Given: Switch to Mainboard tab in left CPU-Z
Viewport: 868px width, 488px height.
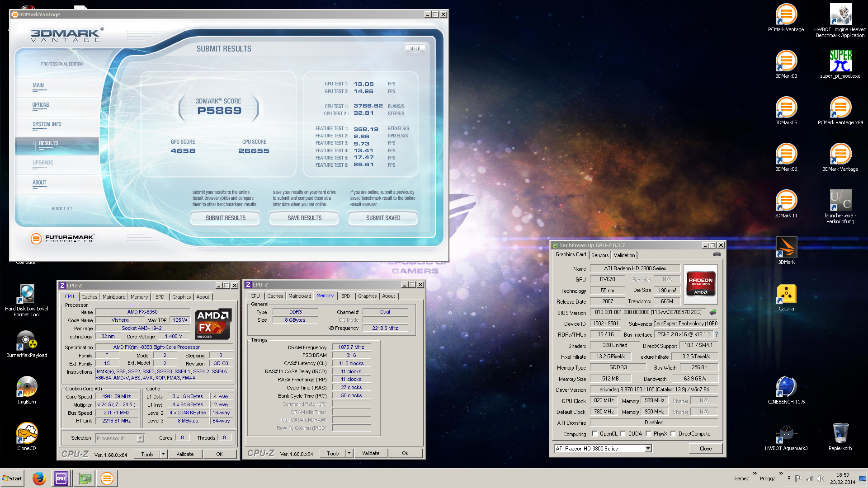Looking at the screenshot, I should click(114, 297).
